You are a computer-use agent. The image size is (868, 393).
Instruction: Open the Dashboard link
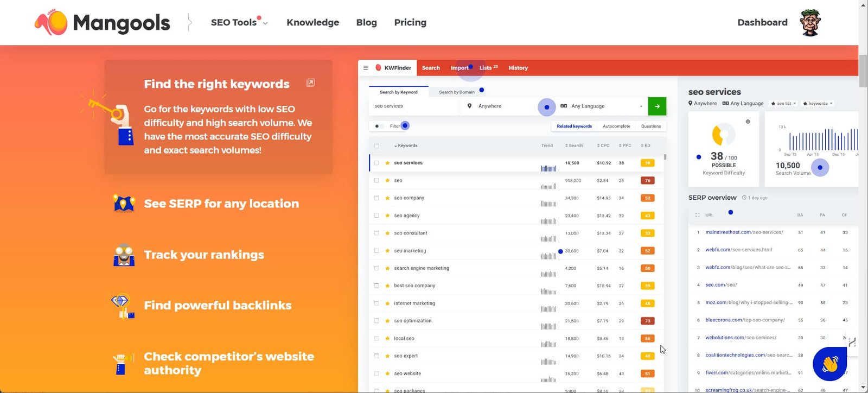tap(762, 22)
